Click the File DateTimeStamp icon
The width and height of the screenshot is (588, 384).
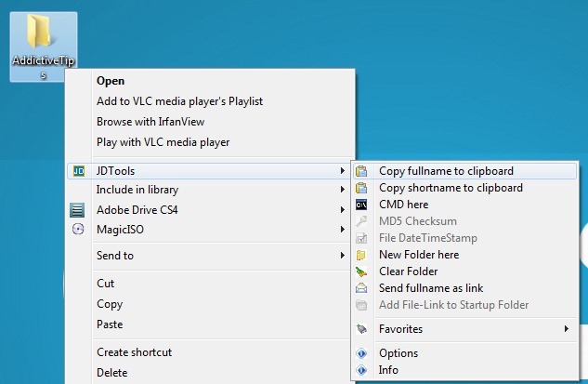(361, 238)
